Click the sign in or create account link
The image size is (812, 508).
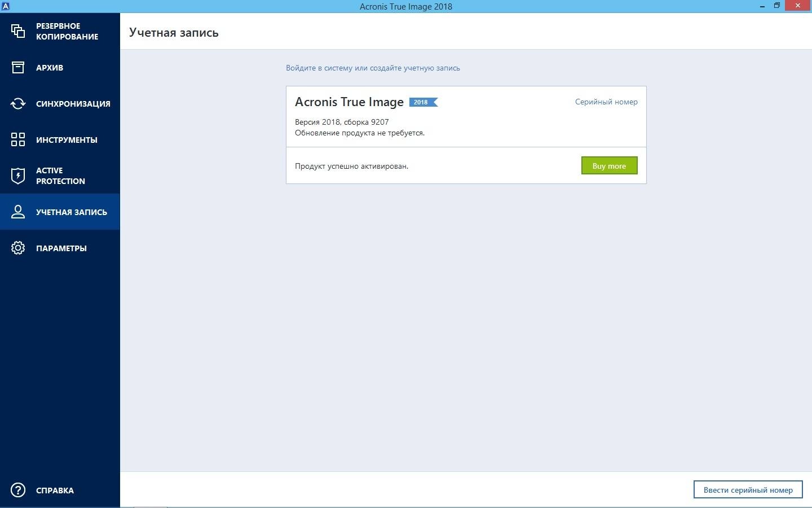coord(373,68)
